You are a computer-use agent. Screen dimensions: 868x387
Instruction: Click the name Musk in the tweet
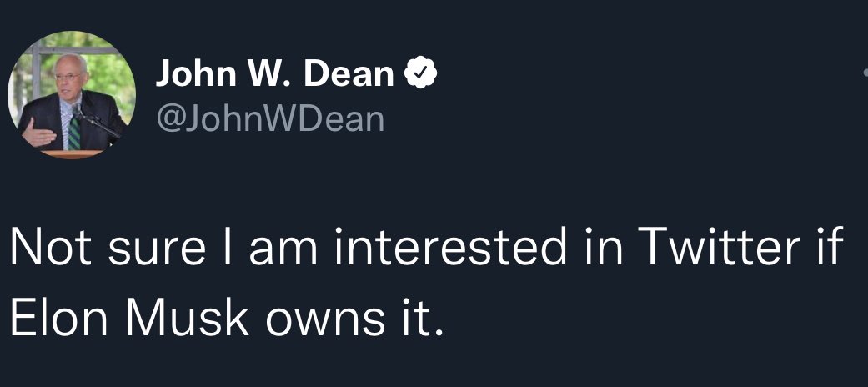187,318
